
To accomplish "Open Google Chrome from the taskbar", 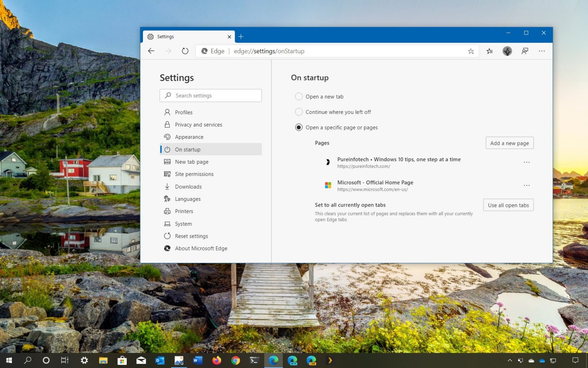I will (235, 360).
